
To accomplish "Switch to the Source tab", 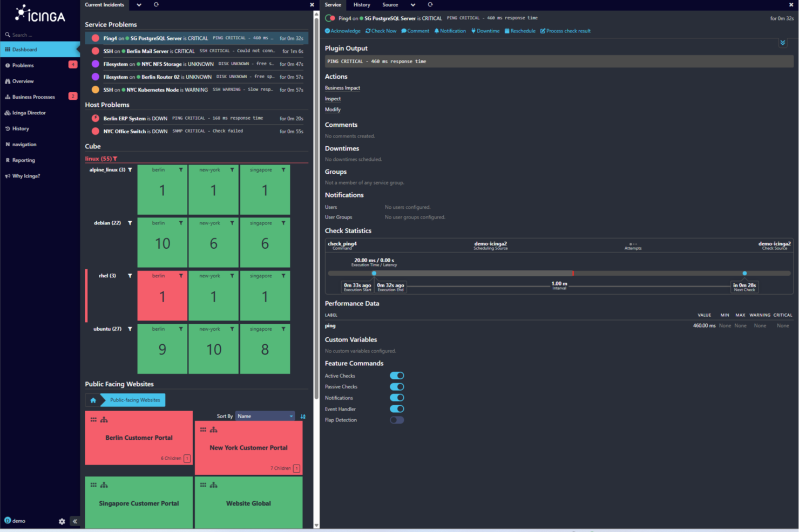I will [390, 5].
